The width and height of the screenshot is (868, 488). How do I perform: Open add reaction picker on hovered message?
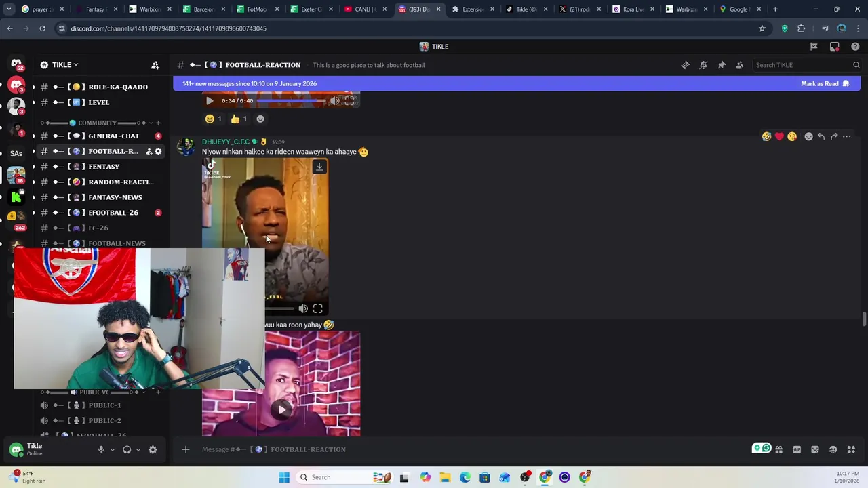[808, 136]
